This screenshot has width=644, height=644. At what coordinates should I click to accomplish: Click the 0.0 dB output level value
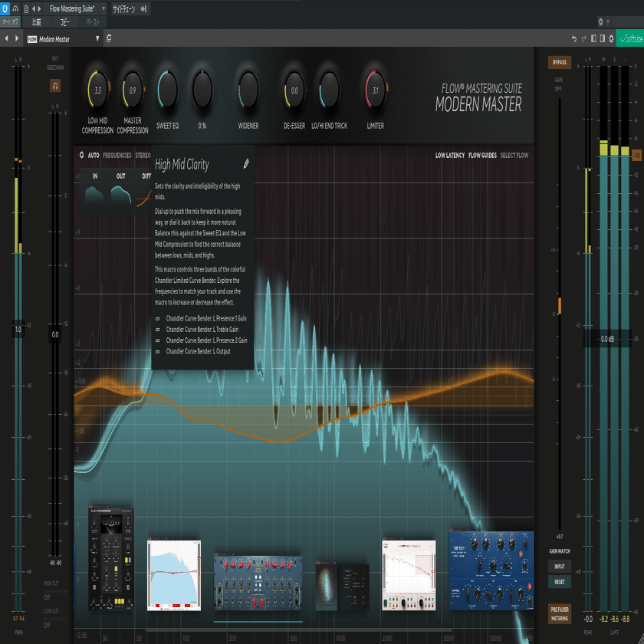coord(607,339)
